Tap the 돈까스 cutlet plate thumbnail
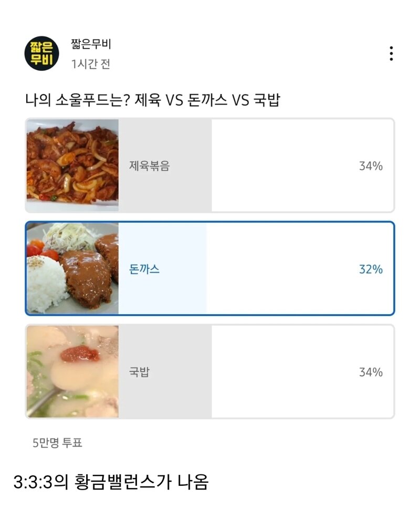Image resolution: width=420 pixels, height=530 pixels. [72, 268]
